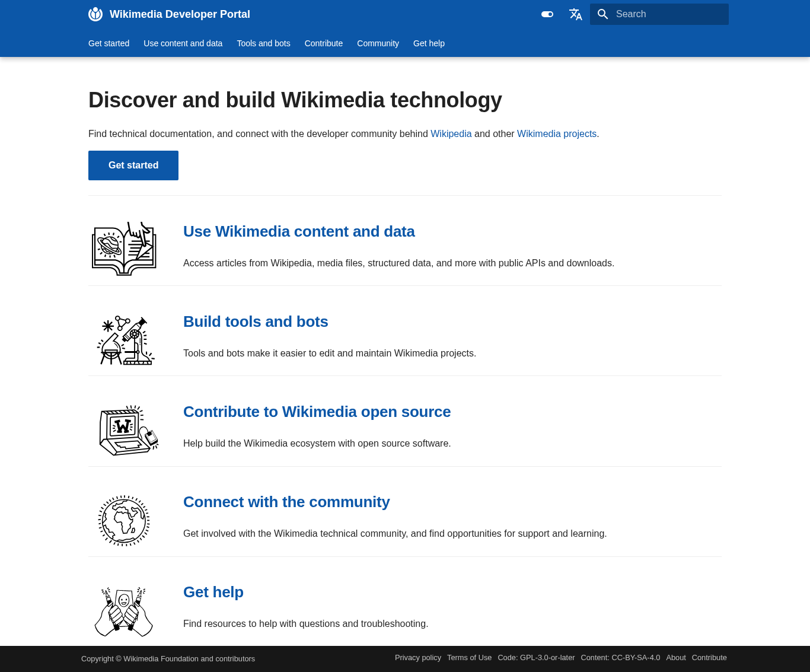The height and width of the screenshot is (672, 810).
Task: Click 'Tools and bots make it easier' text
Action: click(x=330, y=353)
